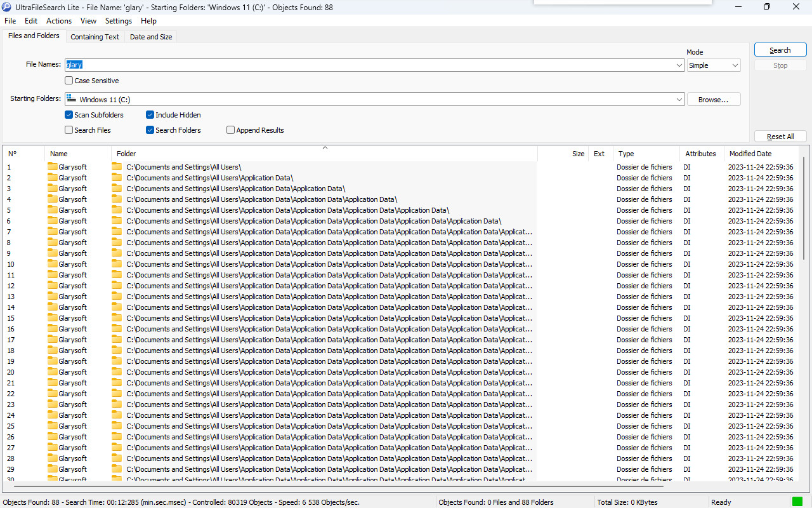Click the path folder icon in row 2

point(117,178)
